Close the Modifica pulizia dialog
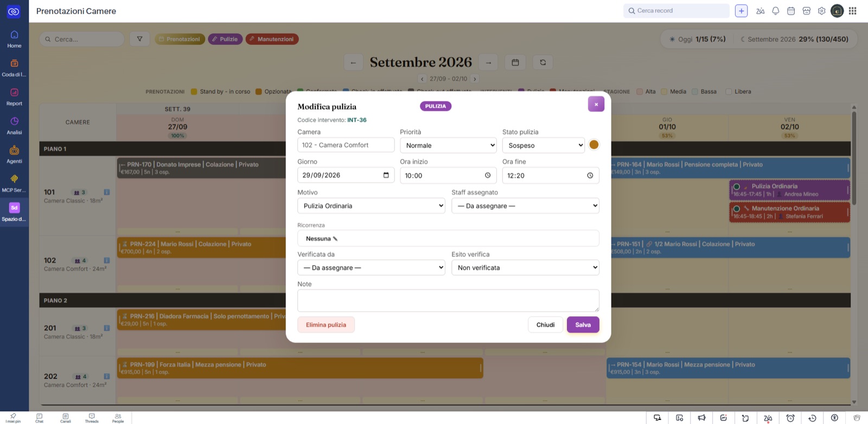This screenshot has height=424, width=868. [x=596, y=104]
